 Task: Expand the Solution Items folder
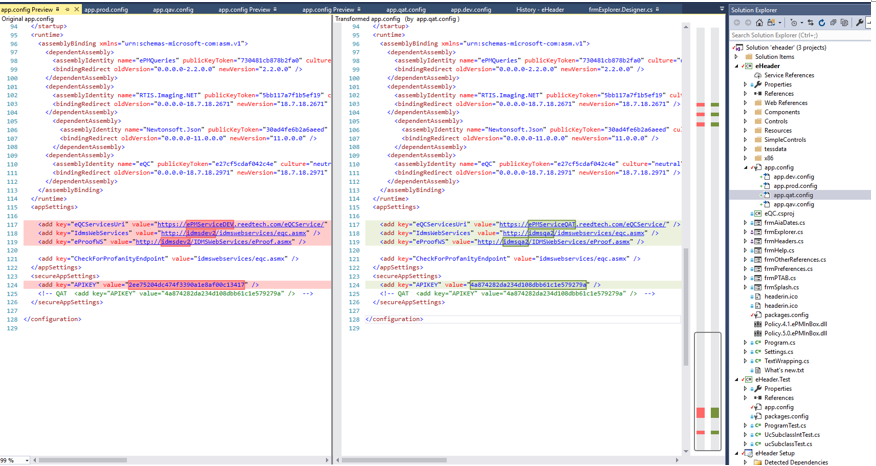pyautogui.click(x=736, y=56)
